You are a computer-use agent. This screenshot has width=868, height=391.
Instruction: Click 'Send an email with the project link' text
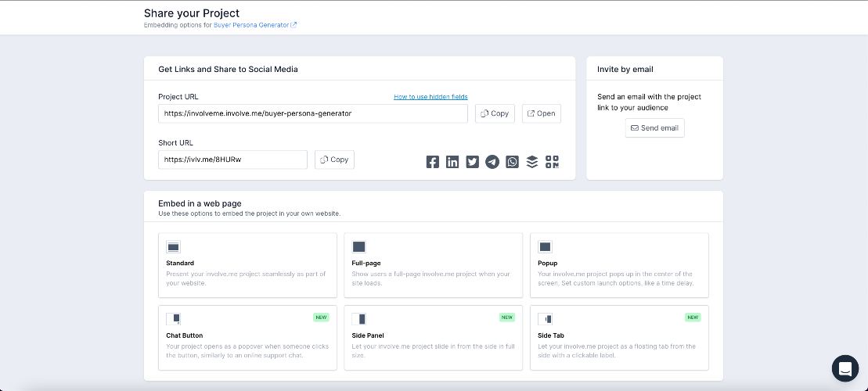tap(650, 102)
